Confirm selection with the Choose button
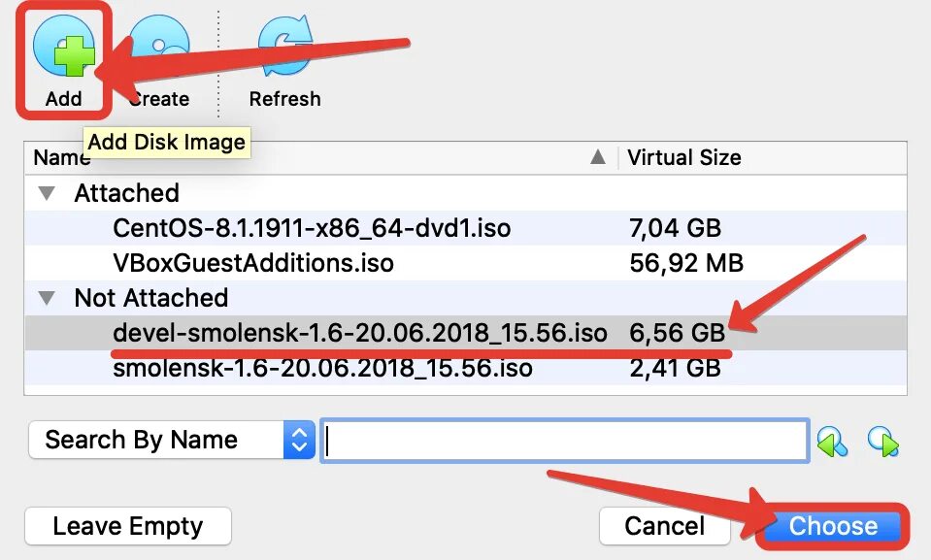931x560 pixels. pyautogui.click(x=833, y=526)
